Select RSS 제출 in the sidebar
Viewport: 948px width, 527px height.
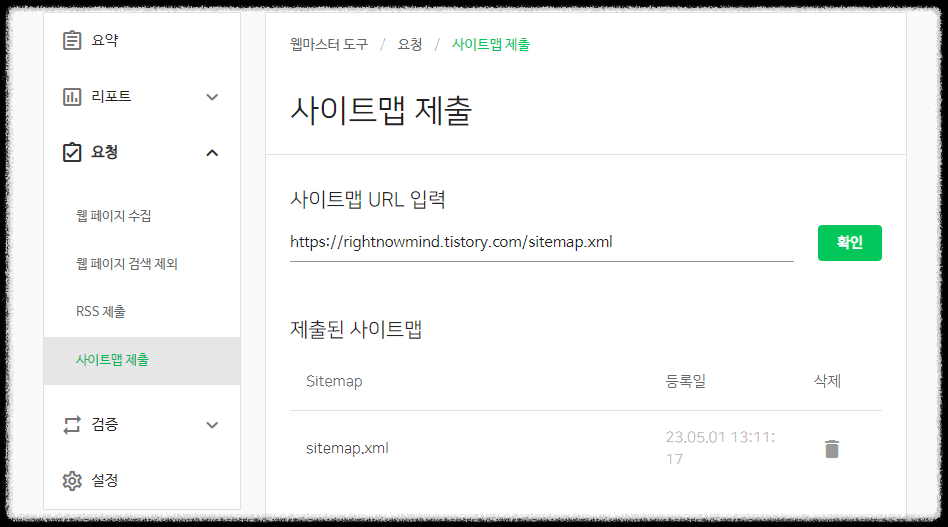[101, 311]
